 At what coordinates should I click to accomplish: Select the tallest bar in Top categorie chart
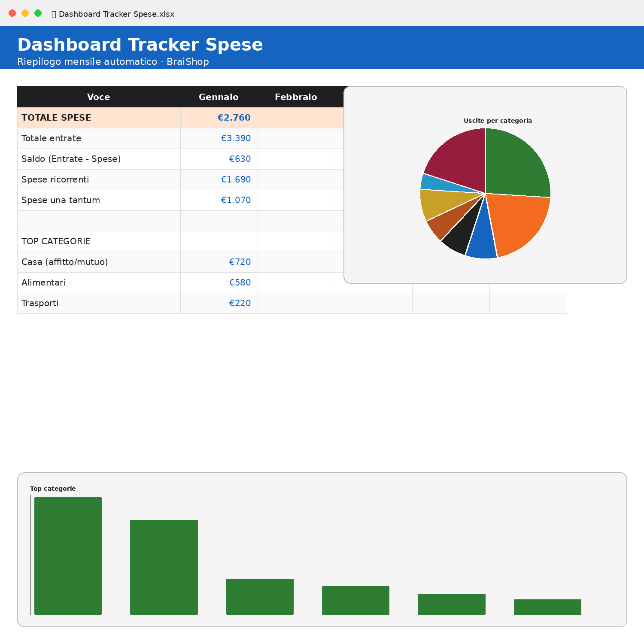point(68,556)
